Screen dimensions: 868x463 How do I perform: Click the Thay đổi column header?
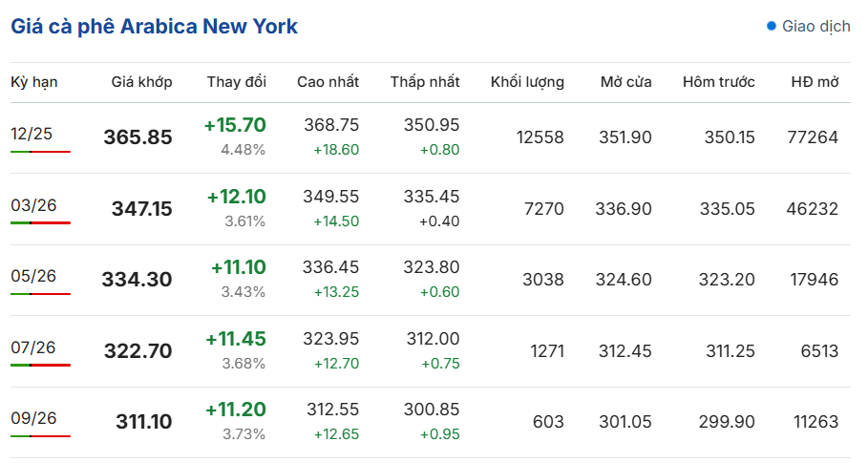tap(237, 82)
